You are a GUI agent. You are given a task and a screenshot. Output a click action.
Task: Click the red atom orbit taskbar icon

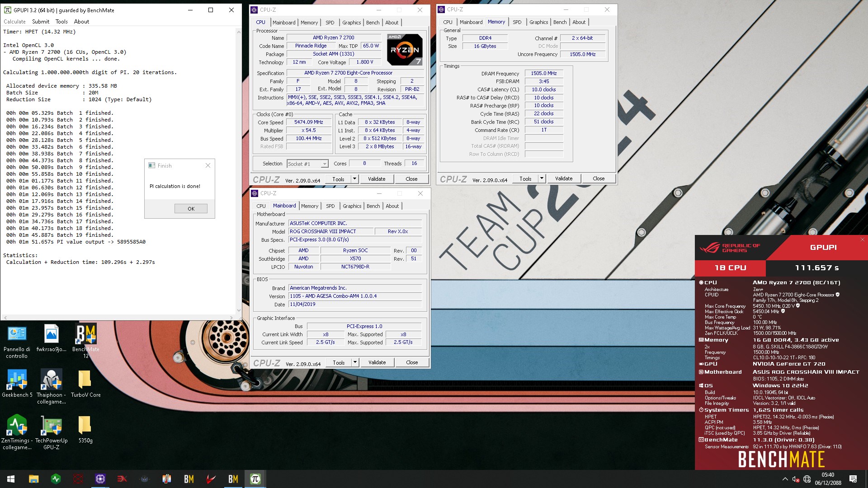click(x=78, y=479)
